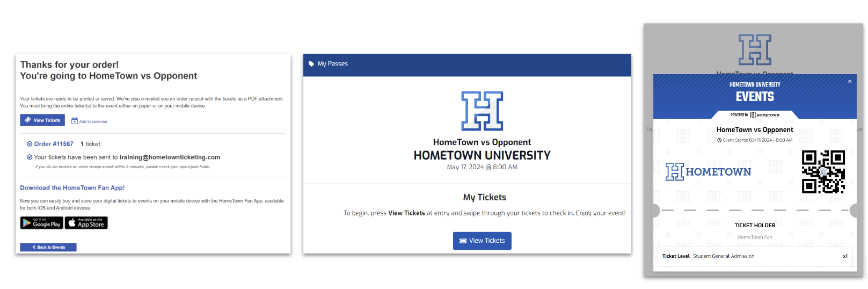Viewport: 868px width, 289px height.
Task: Click the training@hometownticketing.com email address
Action: coord(170,157)
